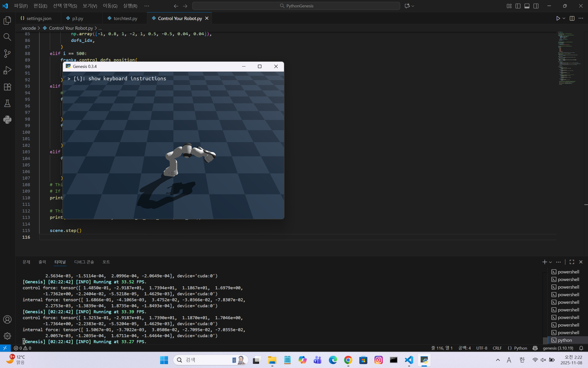
Task: Open the Extensions view
Action: pyautogui.click(x=7, y=87)
